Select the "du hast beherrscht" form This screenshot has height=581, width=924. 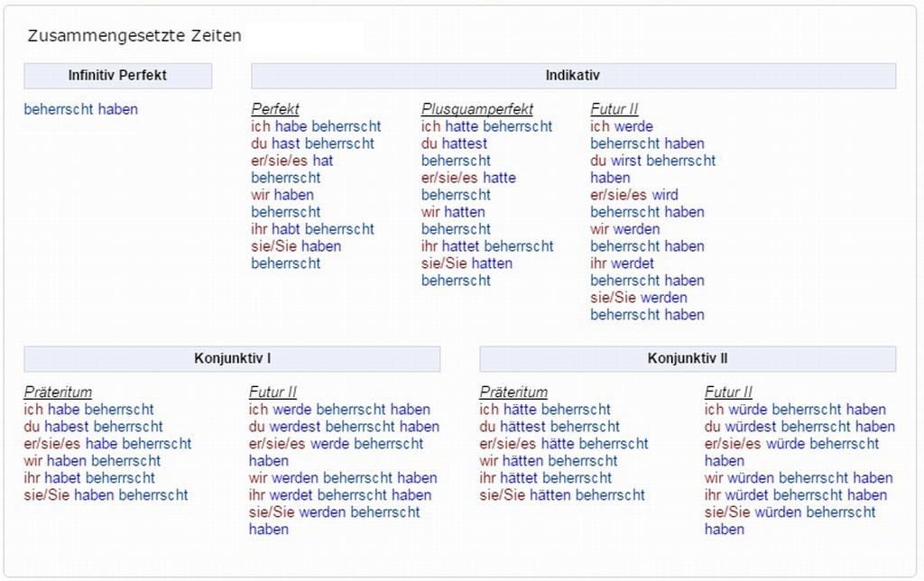(x=312, y=143)
